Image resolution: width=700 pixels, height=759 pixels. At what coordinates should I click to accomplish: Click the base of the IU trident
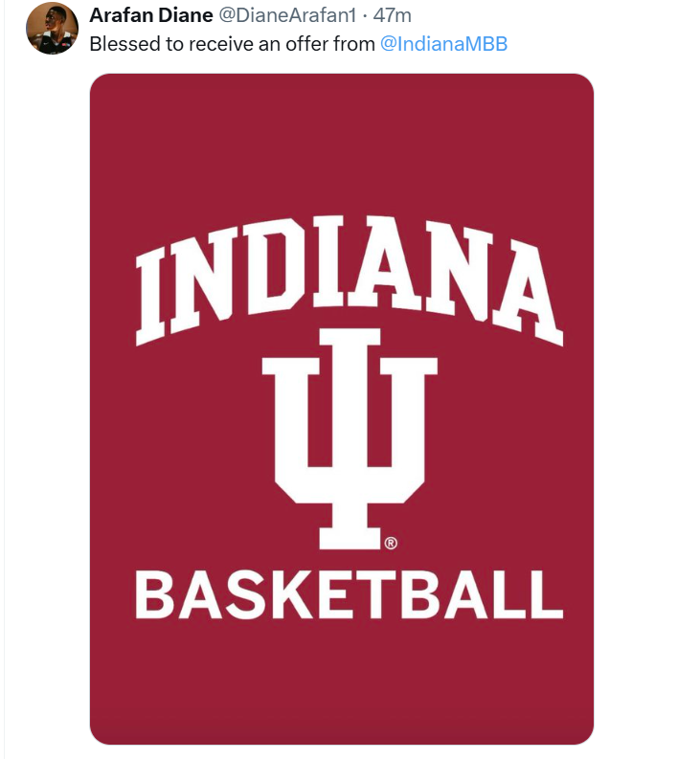point(349,535)
